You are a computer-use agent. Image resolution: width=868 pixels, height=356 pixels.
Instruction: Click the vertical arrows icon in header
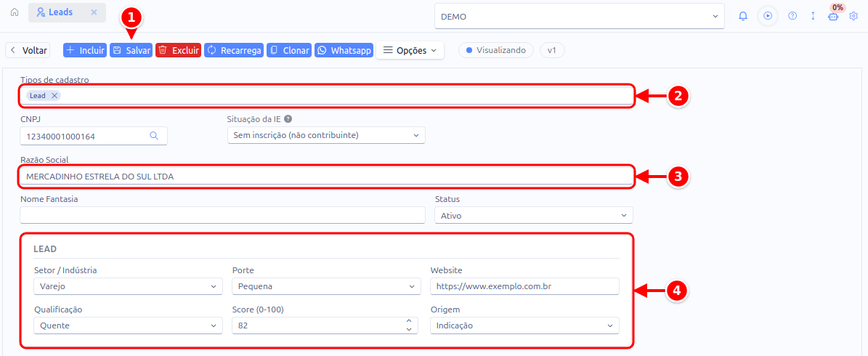tap(813, 16)
